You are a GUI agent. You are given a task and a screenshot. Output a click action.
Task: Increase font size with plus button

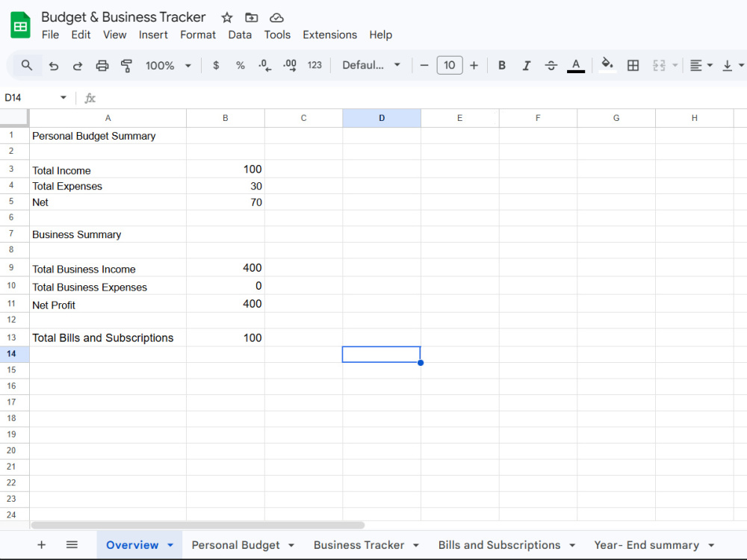[474, 65]
